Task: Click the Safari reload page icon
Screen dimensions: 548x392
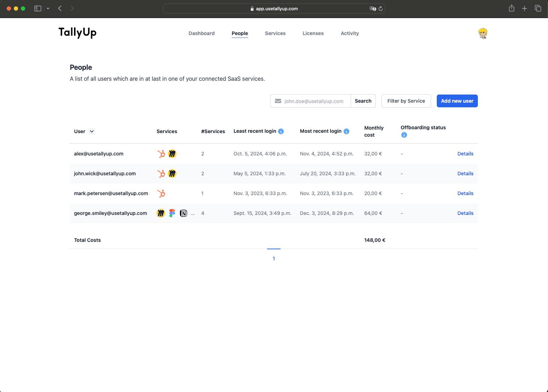Action: [381, 8]
